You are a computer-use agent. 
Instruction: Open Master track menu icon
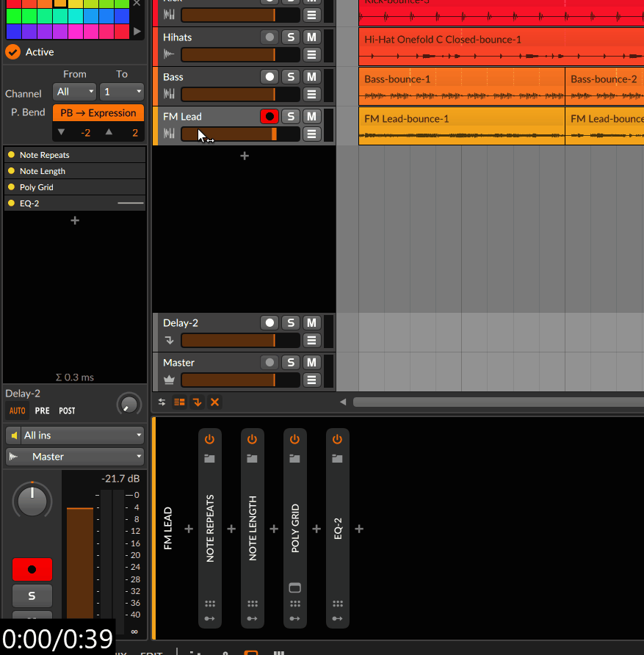click(311, 380)
